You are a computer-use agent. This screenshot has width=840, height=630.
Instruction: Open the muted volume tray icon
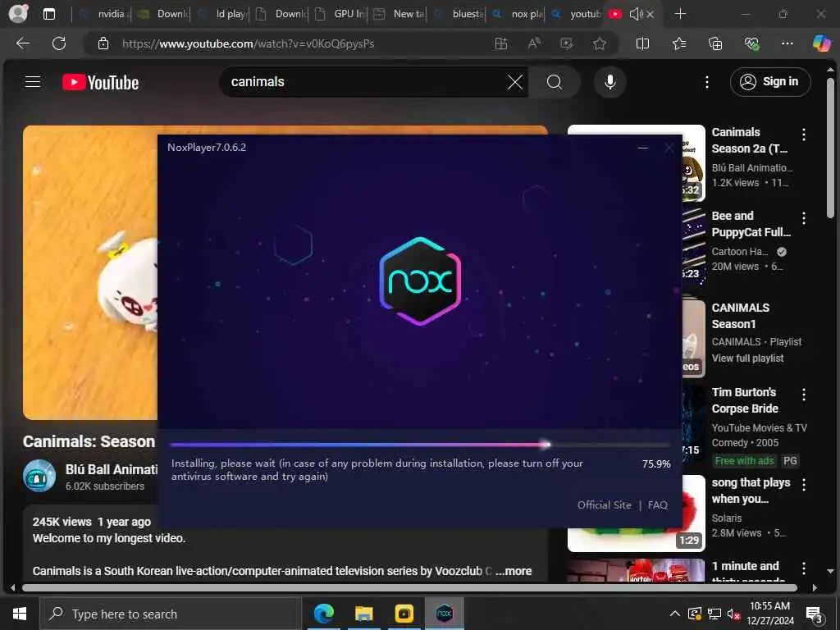click(x=733, y=614)
